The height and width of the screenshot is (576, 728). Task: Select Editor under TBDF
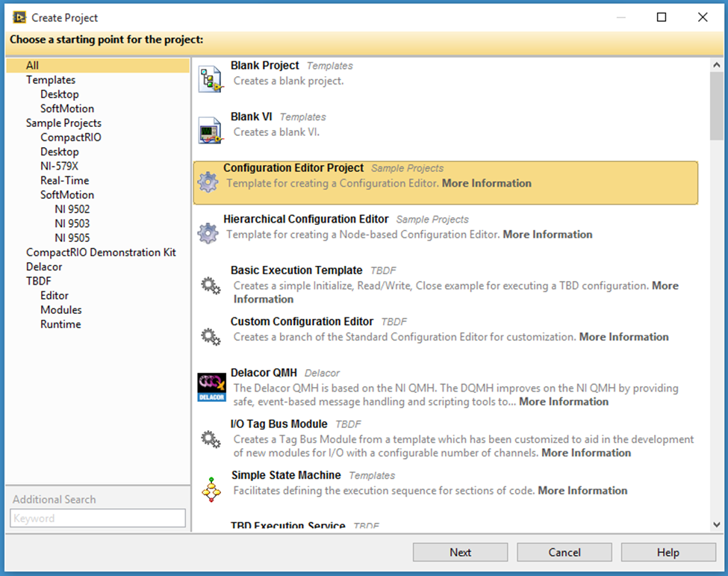55,296
